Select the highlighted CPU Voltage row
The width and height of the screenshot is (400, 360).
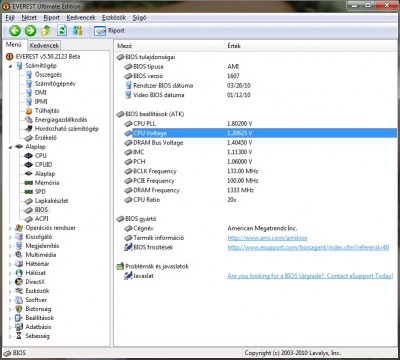click(260, 133)
